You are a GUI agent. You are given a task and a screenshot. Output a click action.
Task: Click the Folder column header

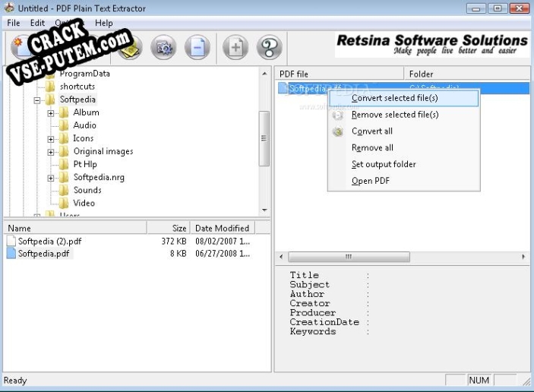pos(467,74)
